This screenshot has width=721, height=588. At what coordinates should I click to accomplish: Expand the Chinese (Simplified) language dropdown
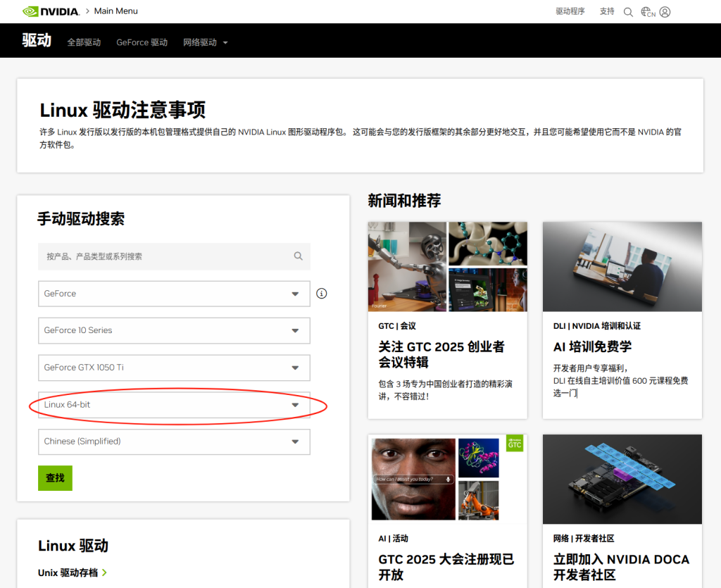coord(174,442)
